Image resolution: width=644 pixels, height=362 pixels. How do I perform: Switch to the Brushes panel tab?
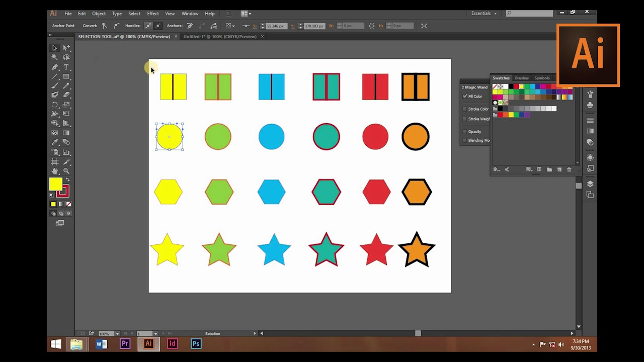[522, 78]
